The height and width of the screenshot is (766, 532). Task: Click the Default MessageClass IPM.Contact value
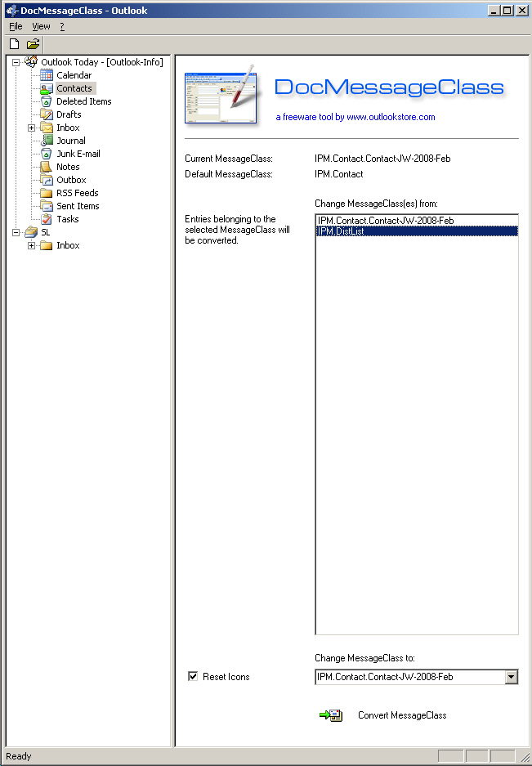tap(339, 174)
